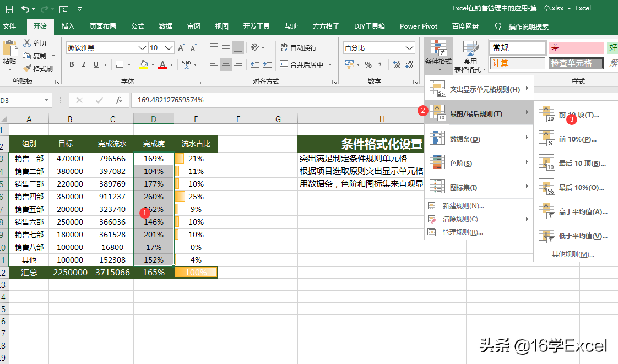Switch to the Page Layout (页面布局) tab
The width and height of the screenshot is (618, 364).
coord(103,26)
